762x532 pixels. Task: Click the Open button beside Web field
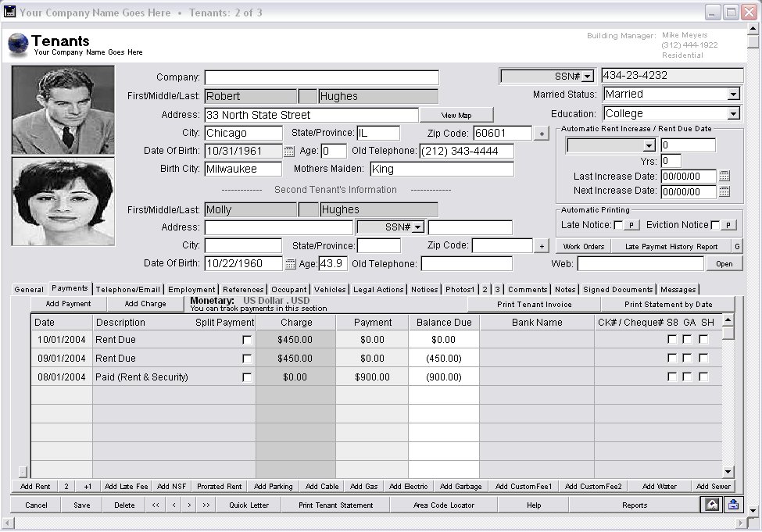(724, 264)
